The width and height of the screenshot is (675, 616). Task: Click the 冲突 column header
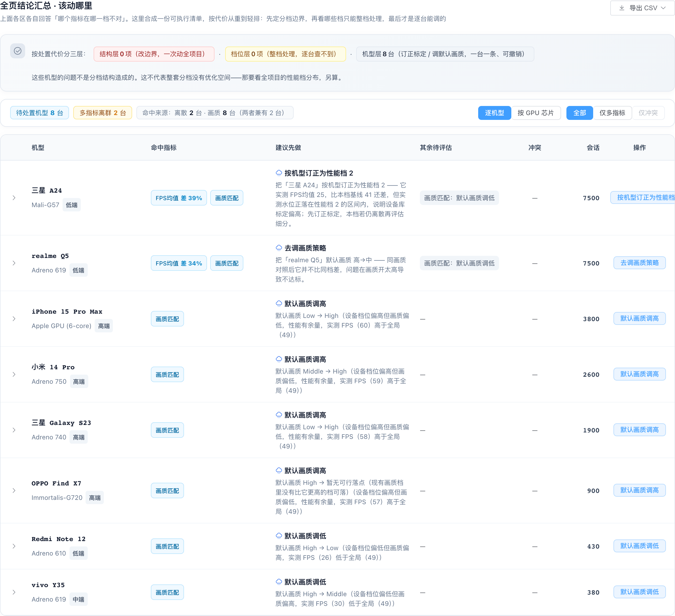[x=535, y=148]
